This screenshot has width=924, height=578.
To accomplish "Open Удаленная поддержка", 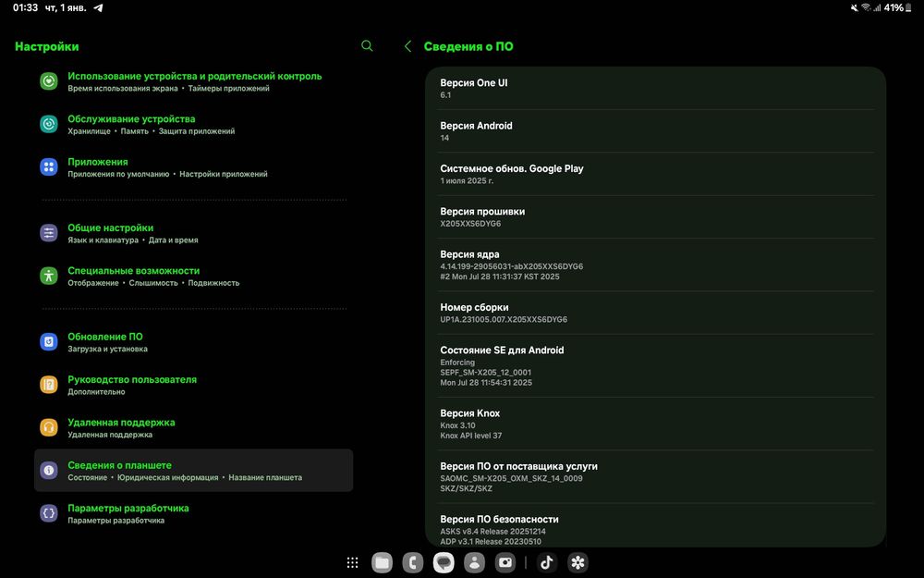I will coord(194,427).
